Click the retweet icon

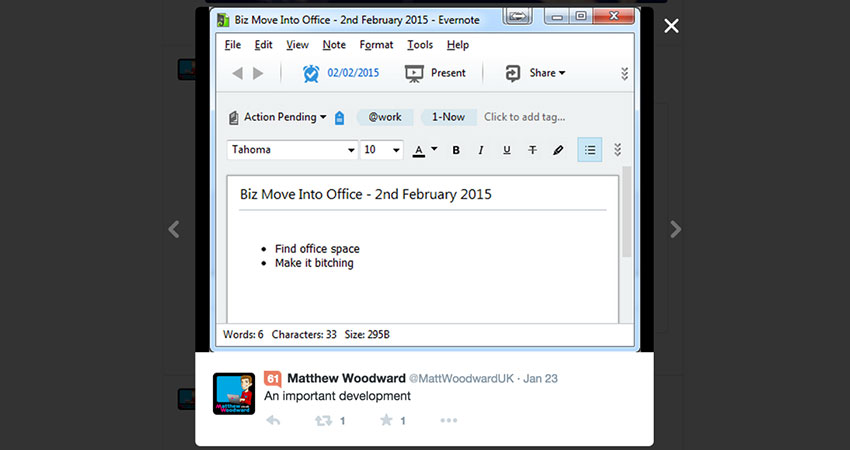324,420
